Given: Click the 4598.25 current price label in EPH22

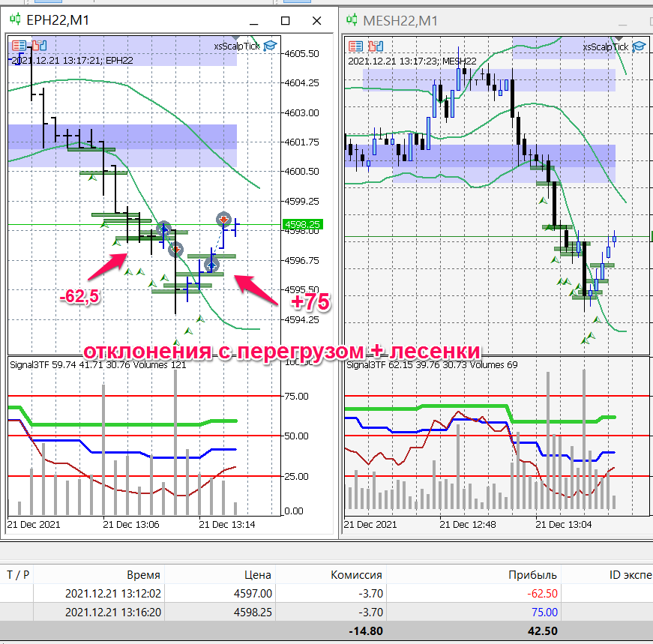Looking at the screenshot, I should [302, 224].
